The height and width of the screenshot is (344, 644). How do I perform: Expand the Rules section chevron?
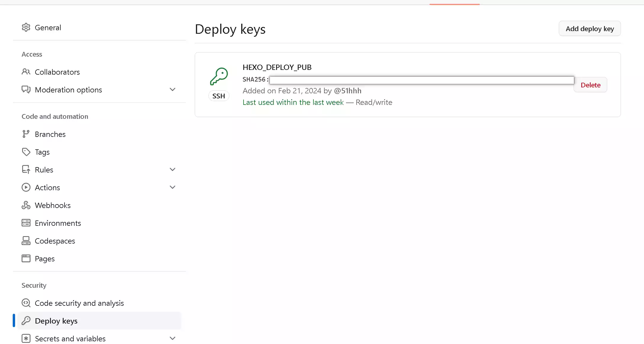click(x=173, y=169)
